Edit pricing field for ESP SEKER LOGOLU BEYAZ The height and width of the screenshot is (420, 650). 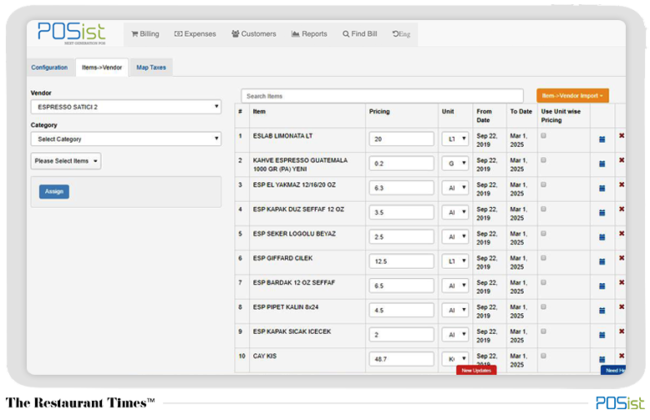coord(401,237)
